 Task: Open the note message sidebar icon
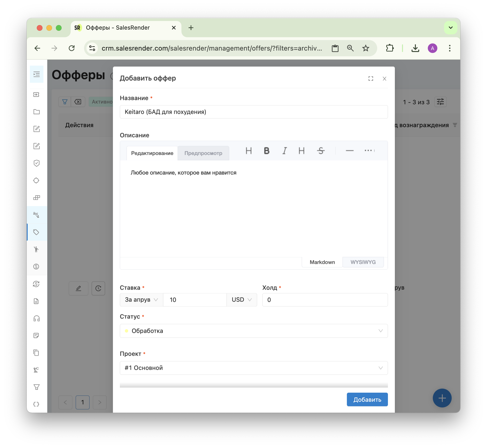pyautogui.click(x=36, y=336)
